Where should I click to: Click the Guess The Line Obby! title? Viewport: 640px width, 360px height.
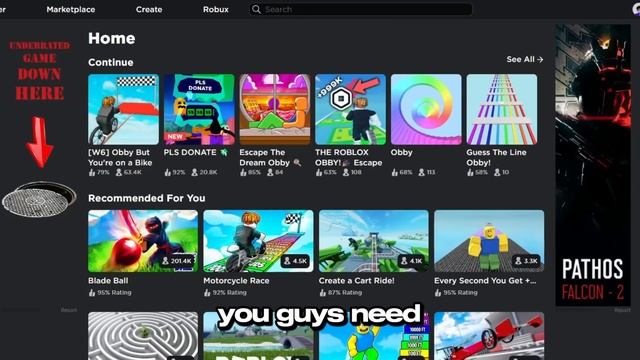[x=496, y=158]
